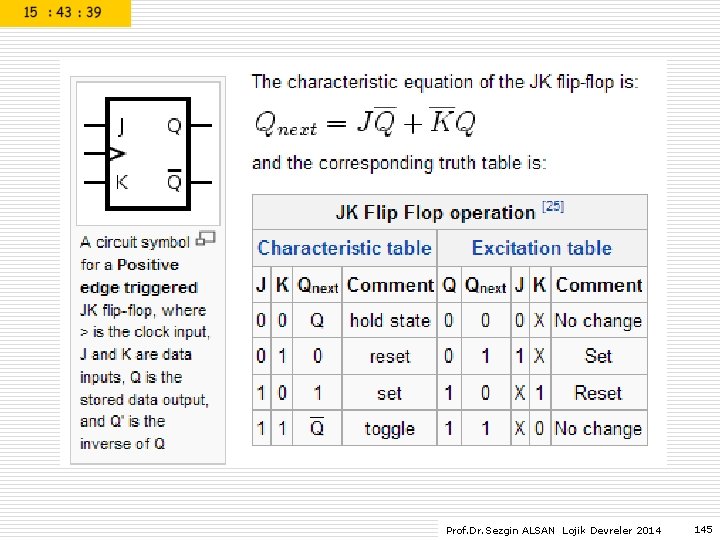The height and width of the screenshot is (540, 720).
Task: Click the Q output label in diagram
Action: (174, 125)
